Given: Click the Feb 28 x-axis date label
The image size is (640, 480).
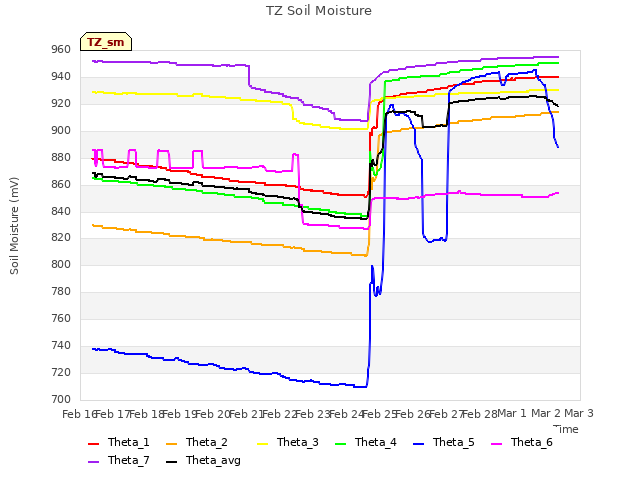Looking at the screenshot, I should pos(480,414).
